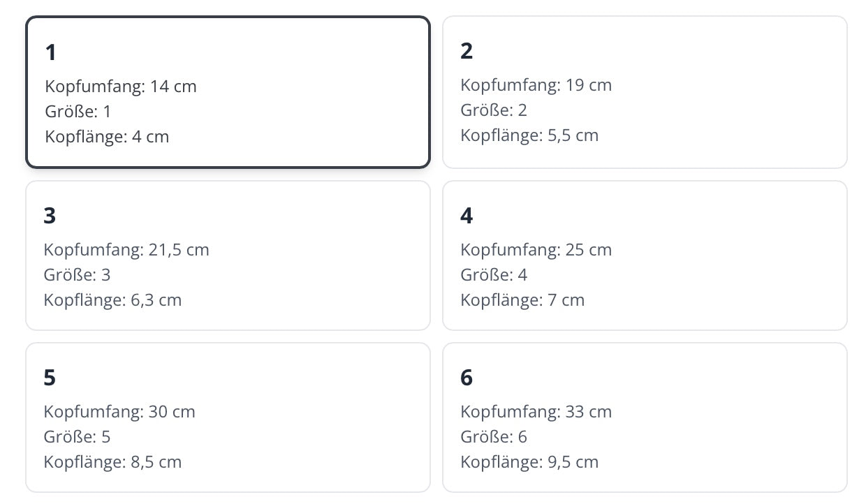Select size card 2 with 19 cm Kopfumfang
The image size is (866, 504).
pos(644,92)
